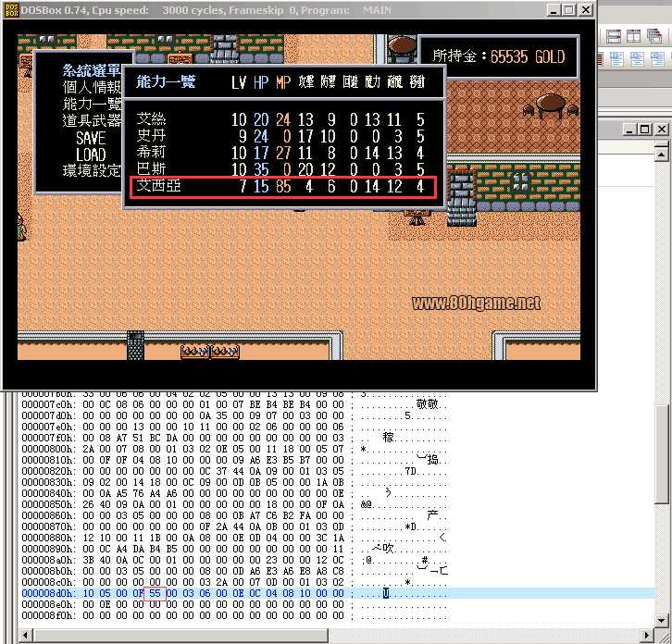Click the offset label 000007c0h

pyautogui.click(x=48, y=404)
